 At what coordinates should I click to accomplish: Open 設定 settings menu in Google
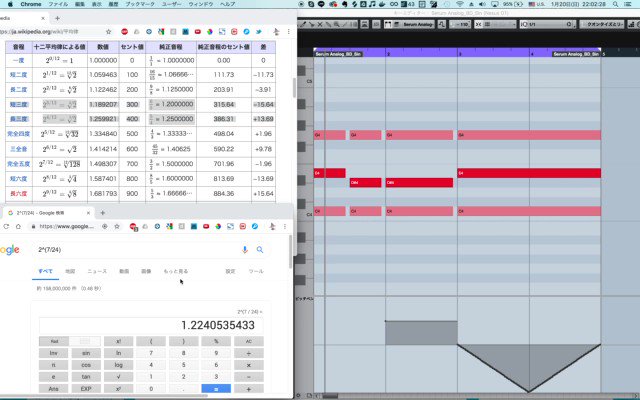click(231, 271)
